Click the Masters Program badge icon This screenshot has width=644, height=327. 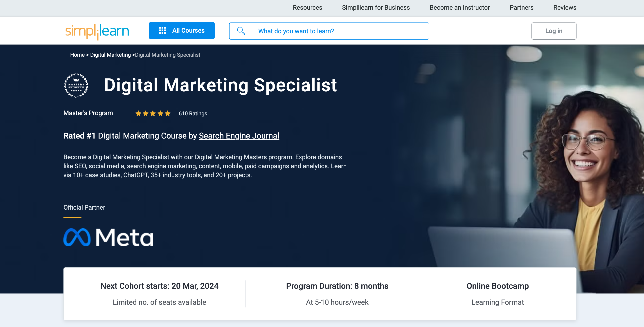(76, 85)
